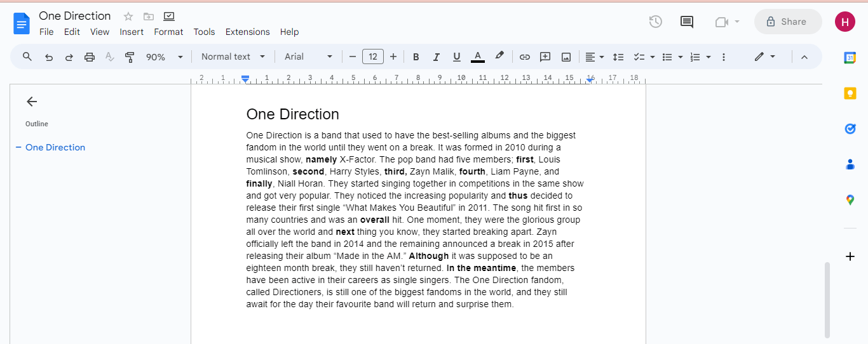Open the Tools menu
Viewport: 868px width, 344px height.
(x=204, y=32)
